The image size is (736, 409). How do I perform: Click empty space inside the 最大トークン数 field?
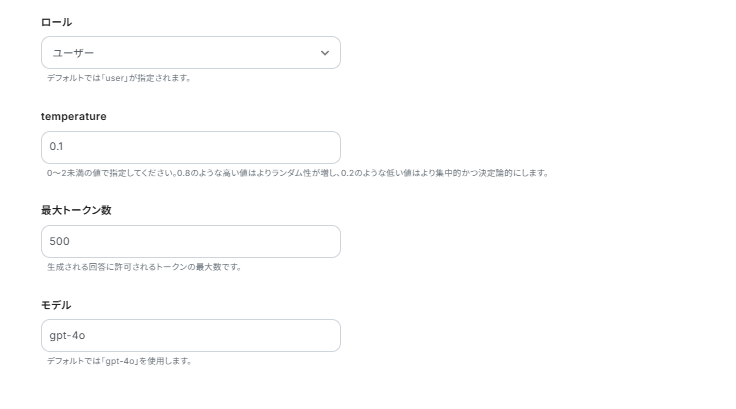point(230,241)
